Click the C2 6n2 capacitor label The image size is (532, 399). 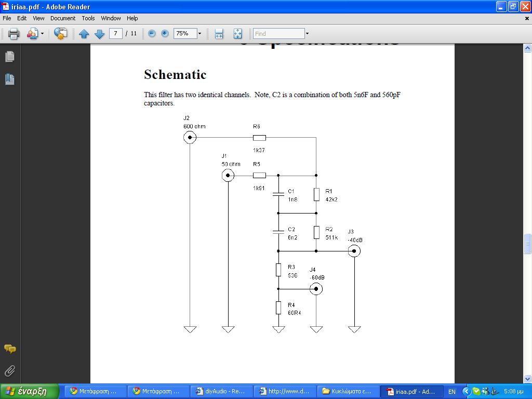tap(292, 233)
